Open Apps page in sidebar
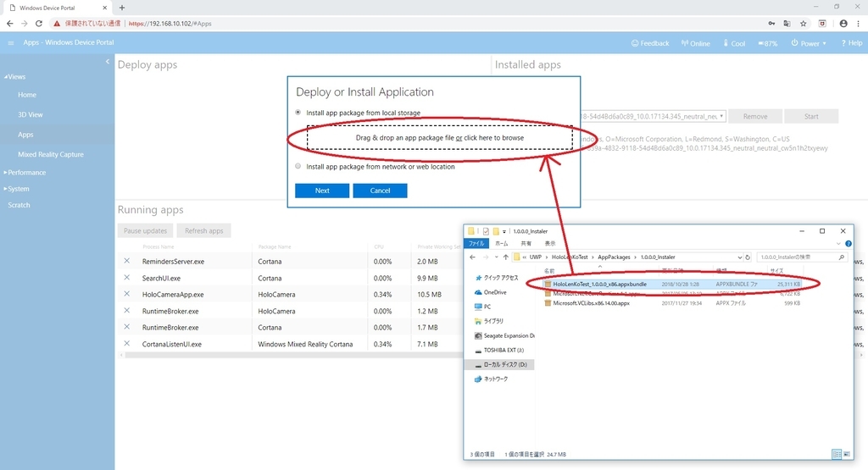Image resolution: width=868 pixels, height=470 pixels. tap(25, 135)
